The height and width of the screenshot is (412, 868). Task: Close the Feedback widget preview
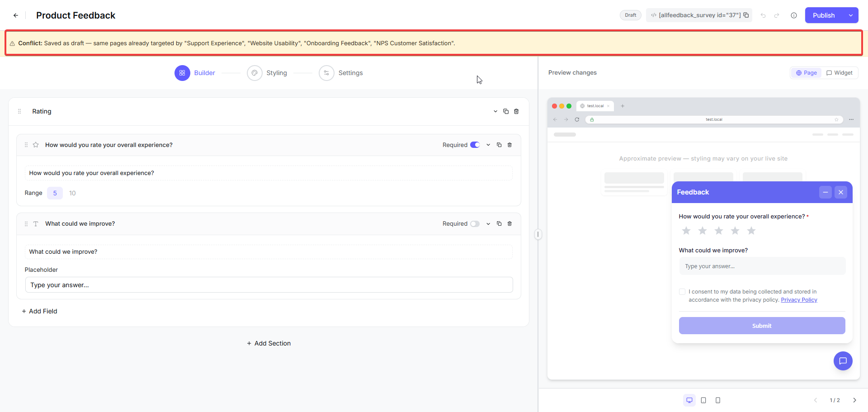point(841,192)
